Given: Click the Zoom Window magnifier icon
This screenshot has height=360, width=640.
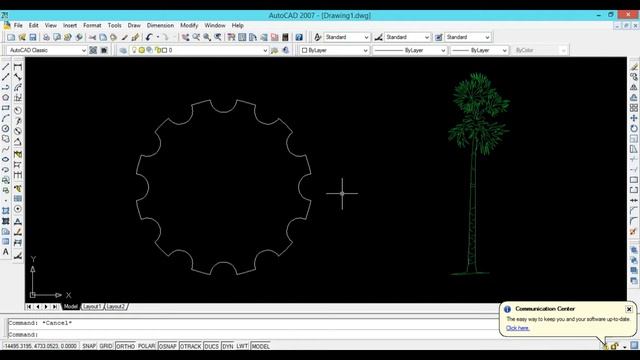Looking at the screenshot, I should pos(207,37).
